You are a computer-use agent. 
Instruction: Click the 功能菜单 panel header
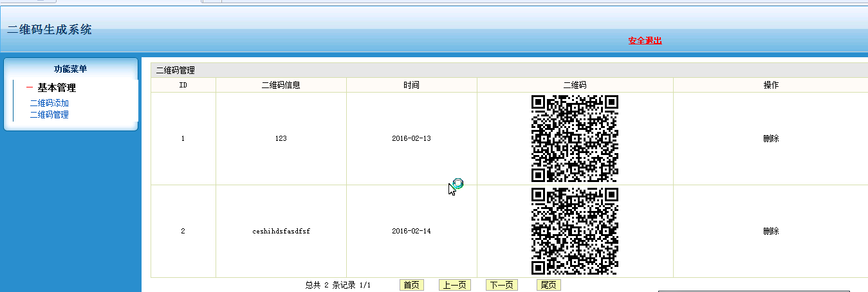pyautogui.click(x=71, y=69)
